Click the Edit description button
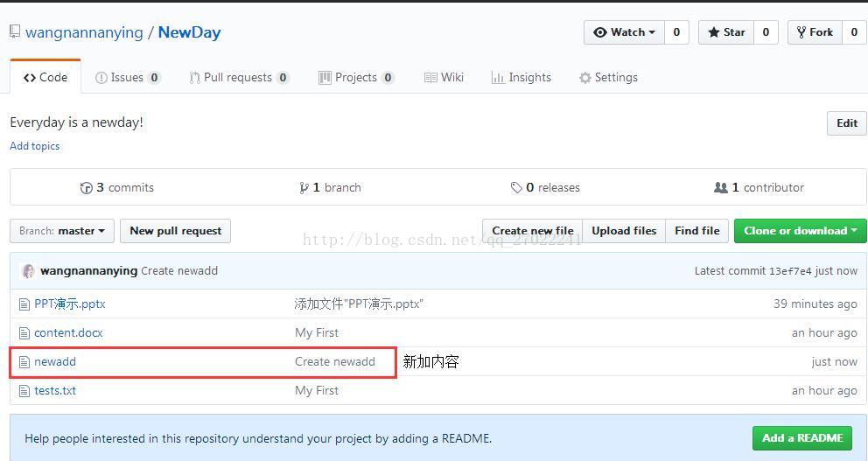The height and width of the screenshot is (461, 868). tap(847, 123)
